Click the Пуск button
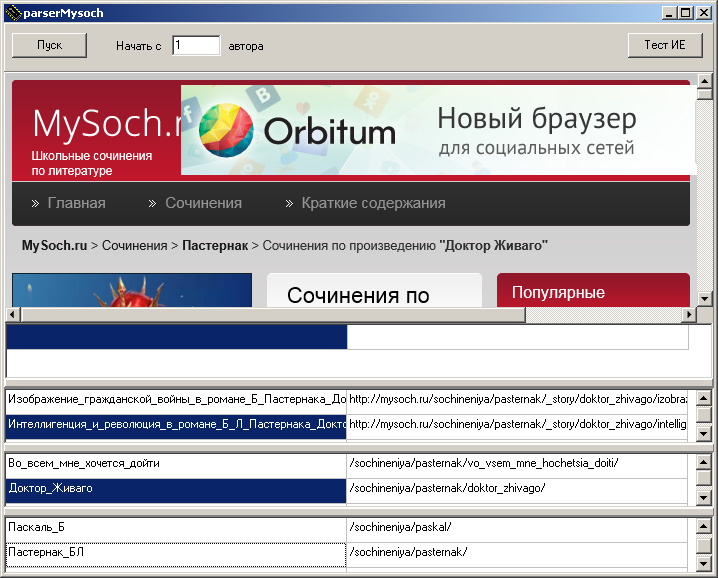The image size is (718, 578). click(x=49, y=45)
